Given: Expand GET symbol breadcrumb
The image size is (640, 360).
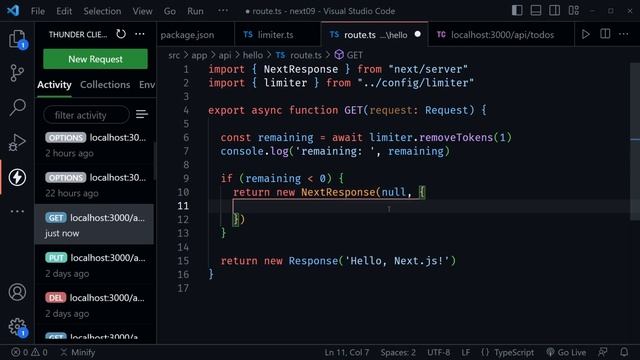Looking at the screenshot, I should point(349,55).
